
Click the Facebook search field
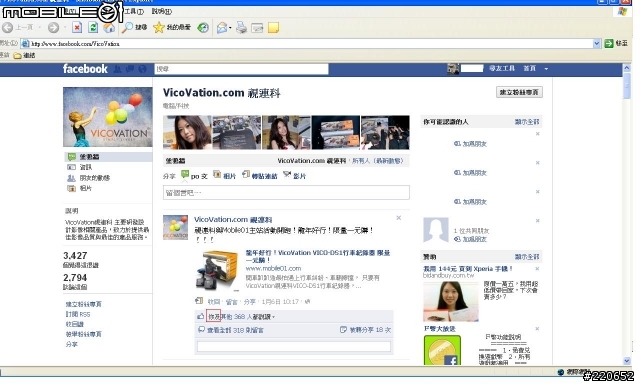coord(241,69)
